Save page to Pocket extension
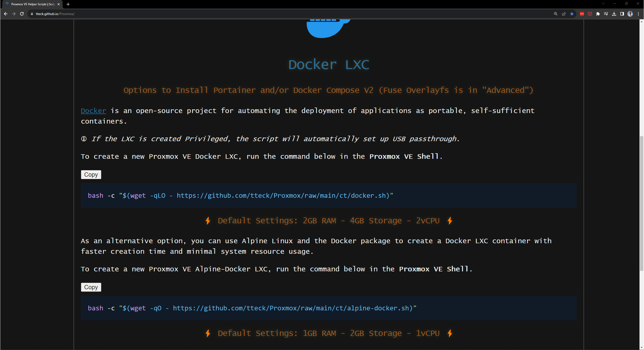Image resolution: width=644 pixels, height=350 pixels. (589, 14)
